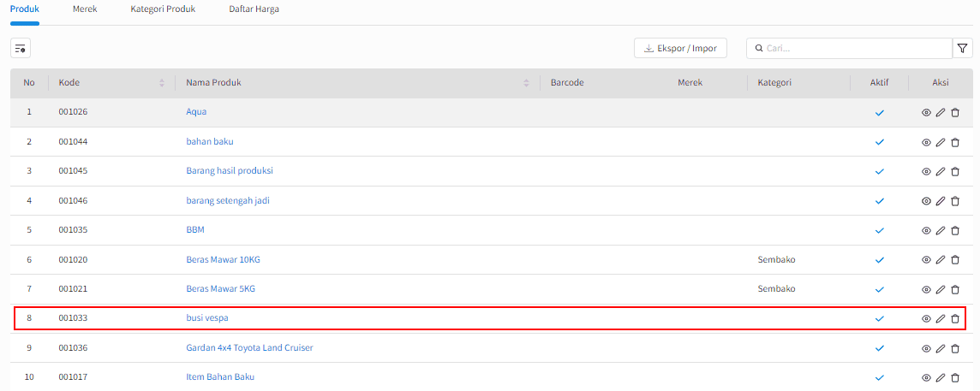Screen dimensions: 980x391
Task: Click the eye icon for Gardan 4x4 row
Action: (x=926, y=348)
